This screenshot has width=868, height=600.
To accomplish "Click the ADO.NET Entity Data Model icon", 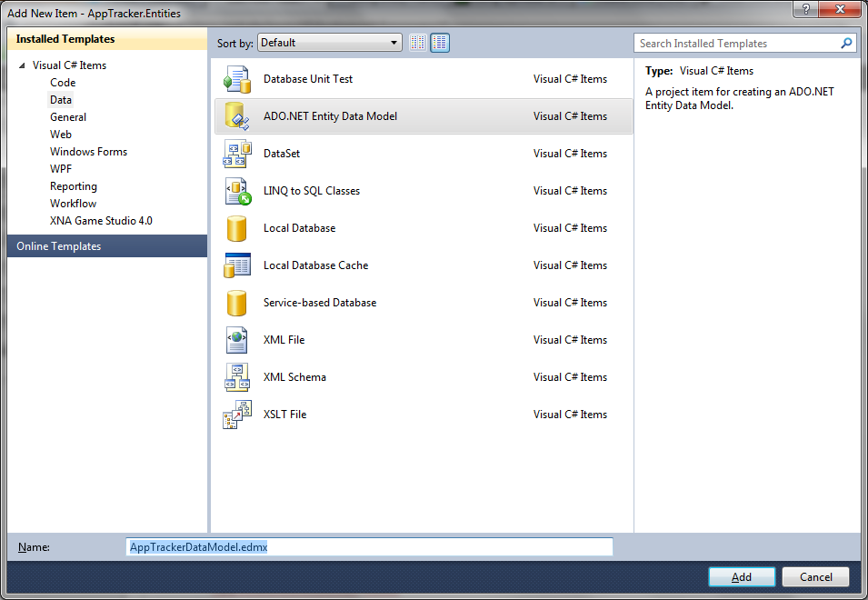I will [x=237, y=116].
